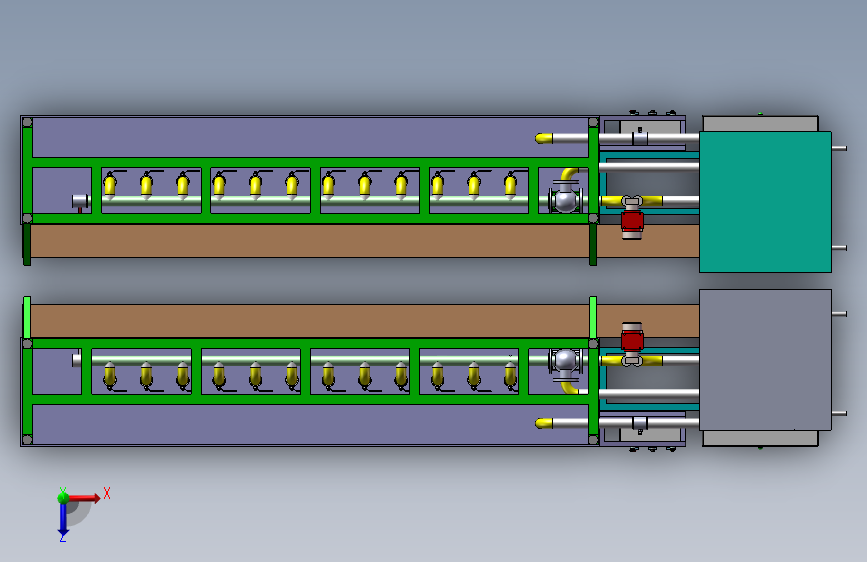This screenshot has width=867, height=562.
Task: Select the teal green box in the model
Action: point(765,202)
